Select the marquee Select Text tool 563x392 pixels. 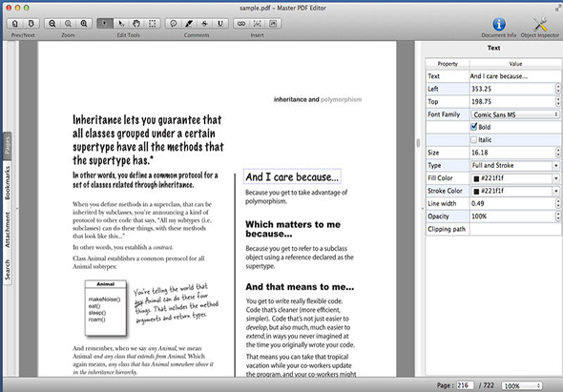coord(153,24)
